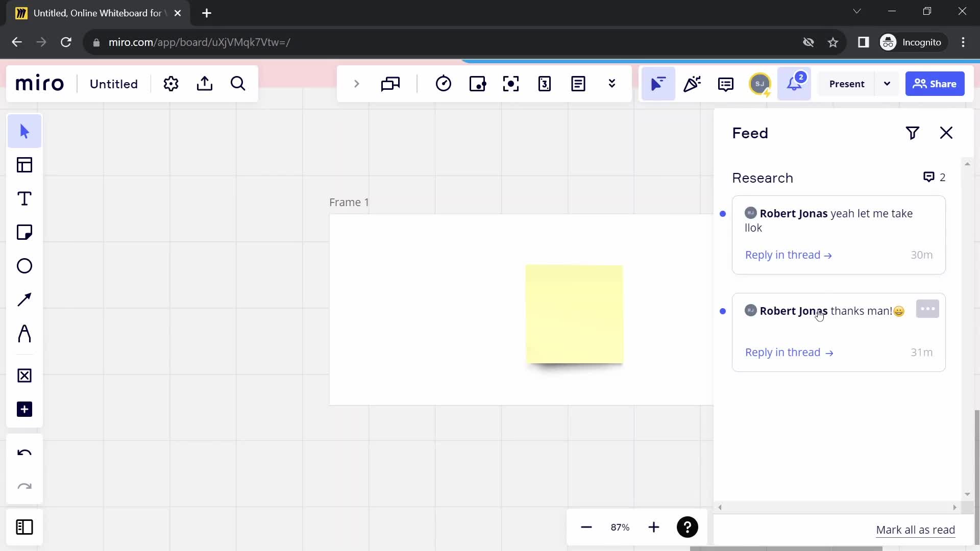Open board settings gear menu
The height and width of the screenshot is (551, 980).
tap(170, 84)
